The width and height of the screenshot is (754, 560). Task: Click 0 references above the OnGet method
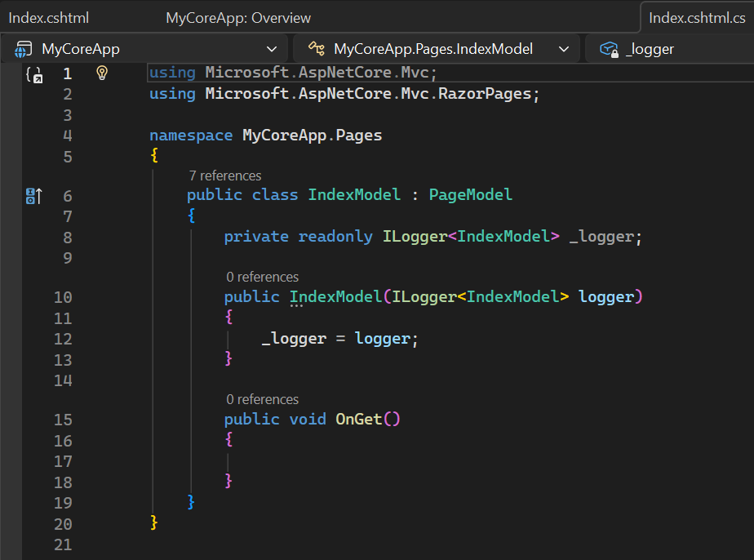point(261,398)
